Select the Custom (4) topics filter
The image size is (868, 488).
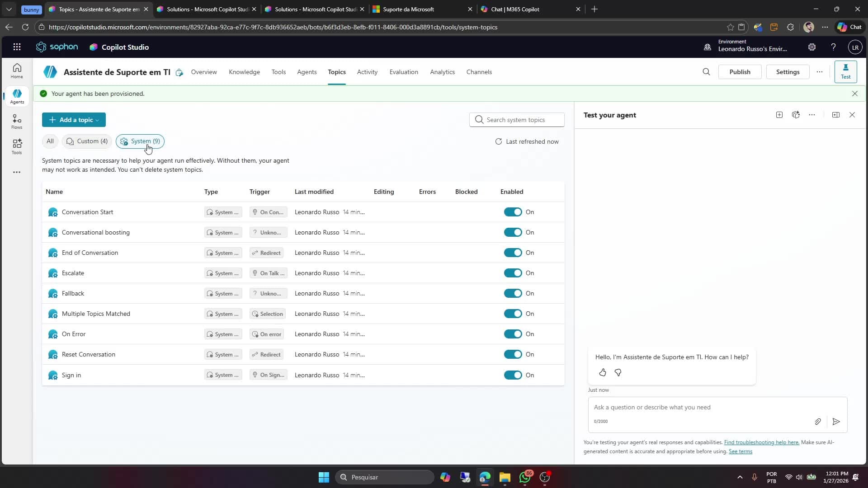[x=87, y=141]
